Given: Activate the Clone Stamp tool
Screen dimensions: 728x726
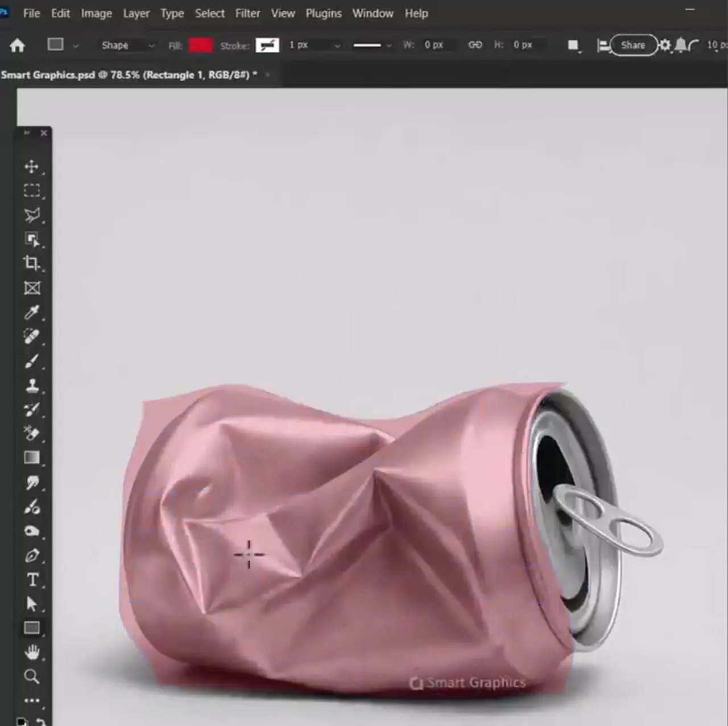Looking at the screenshot, I should click(32, 385).
